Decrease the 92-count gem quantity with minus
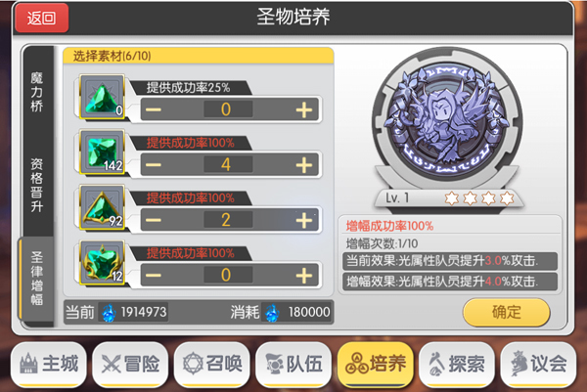The height and width of the screenshot is (392, 587). pyautogui.click(x=154, y=220)
